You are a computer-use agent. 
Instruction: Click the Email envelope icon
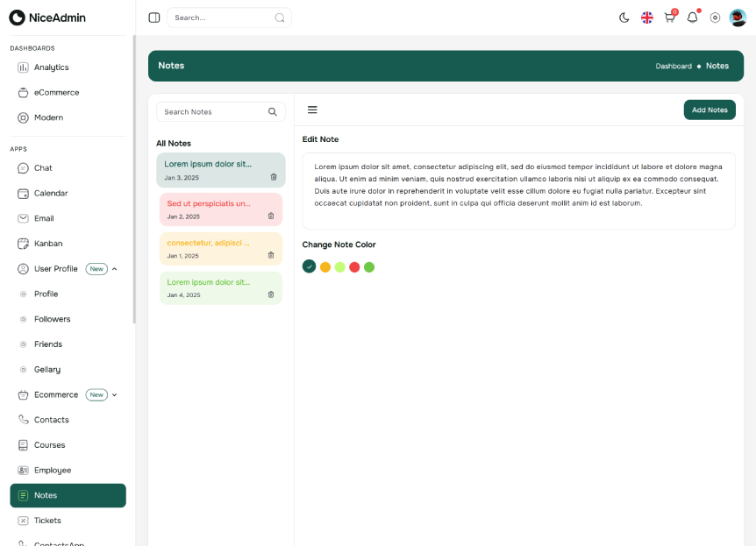pos(23,218)
